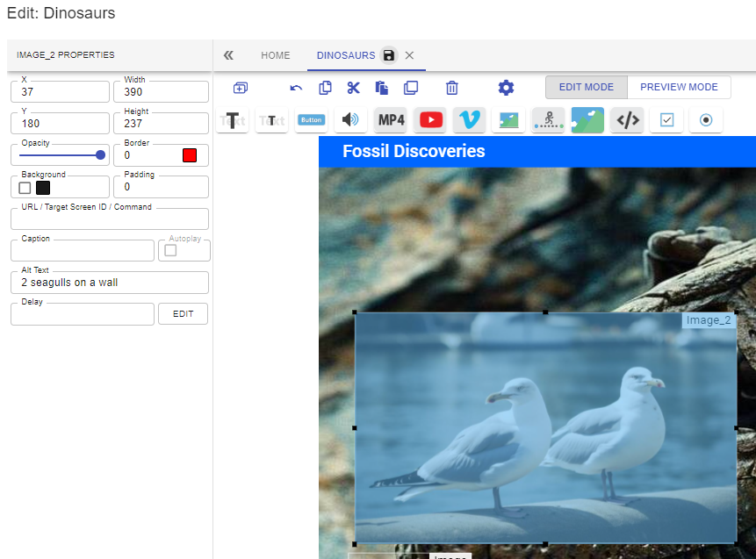
Task: Insert a large Text element
Action: pyautogui.click(x=233, y=120)
